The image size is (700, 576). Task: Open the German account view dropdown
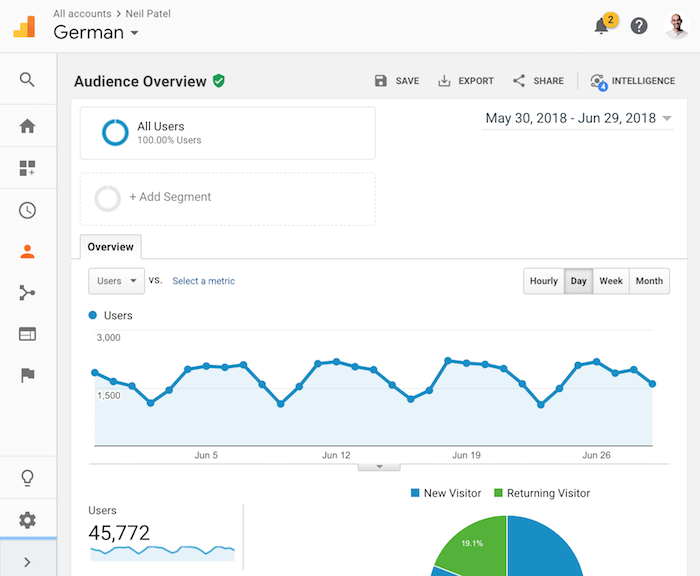96,33
